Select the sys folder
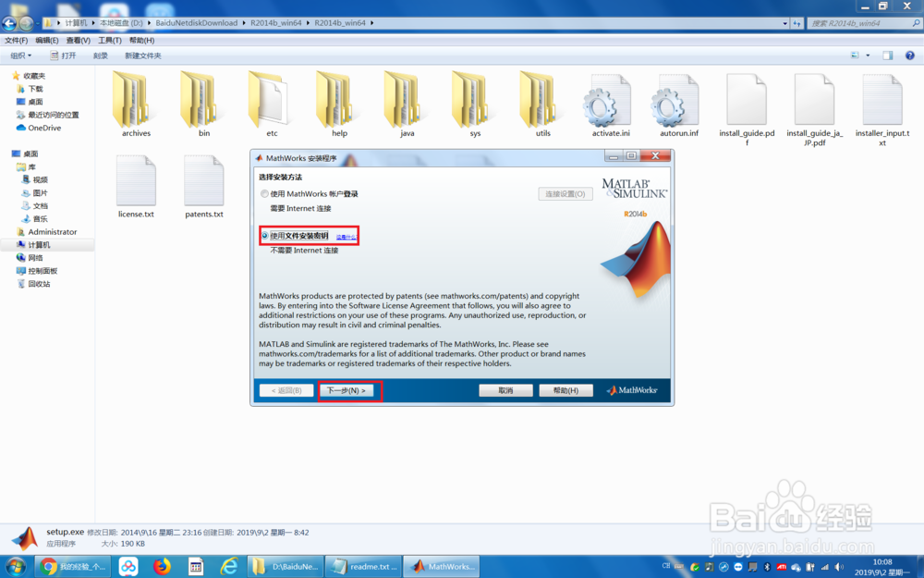Viewport: 924px width, 578px height. [x=475, y=104]
